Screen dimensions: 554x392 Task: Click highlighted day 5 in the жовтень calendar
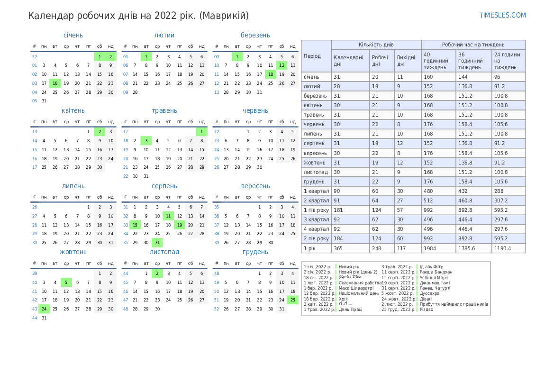coord(66,283)
